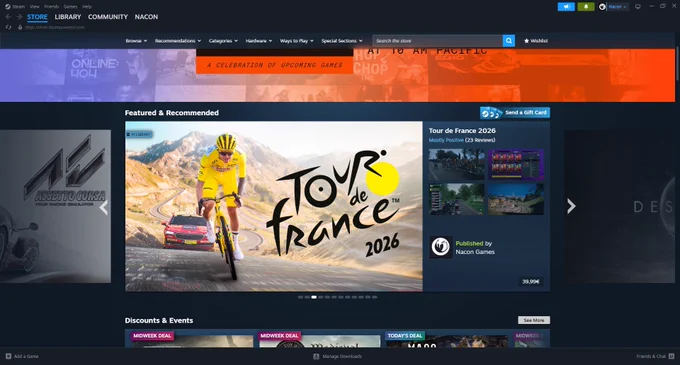Click the Nacon profile avatar
Viewport: 680px width, 365px height.
tap(602, 7)
